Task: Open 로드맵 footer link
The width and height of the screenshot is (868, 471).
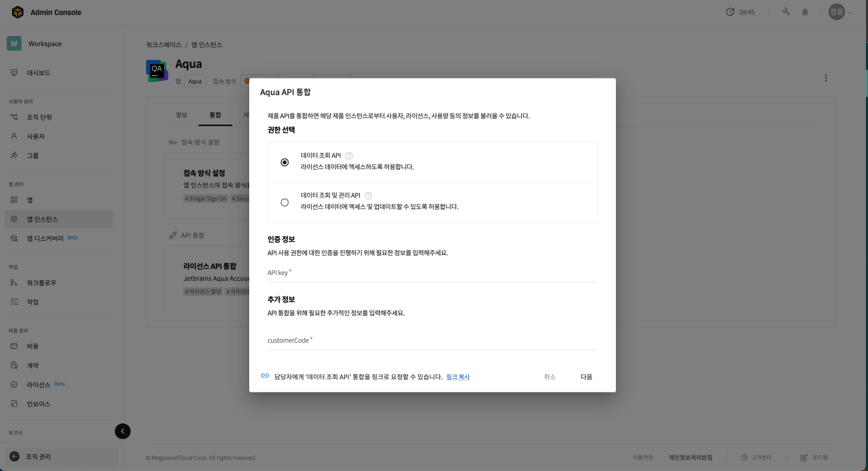Action: pyautogui.click(x=814, y=457)
